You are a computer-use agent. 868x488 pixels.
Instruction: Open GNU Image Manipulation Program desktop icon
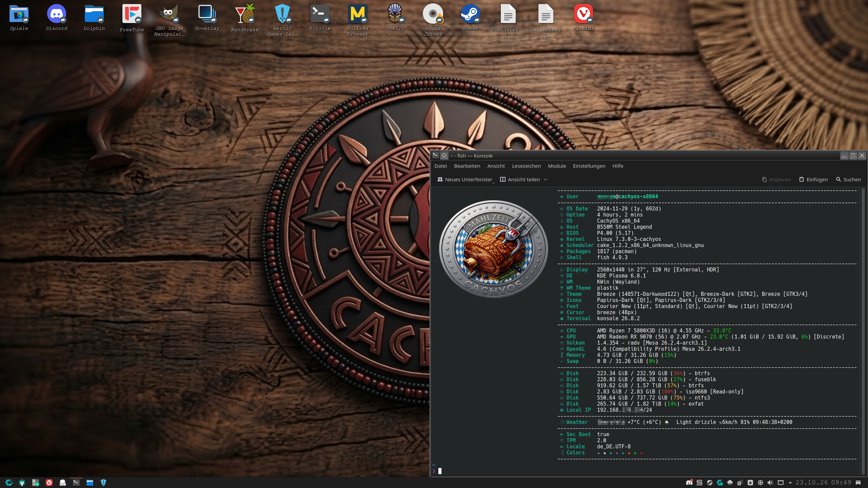point(169,20)
